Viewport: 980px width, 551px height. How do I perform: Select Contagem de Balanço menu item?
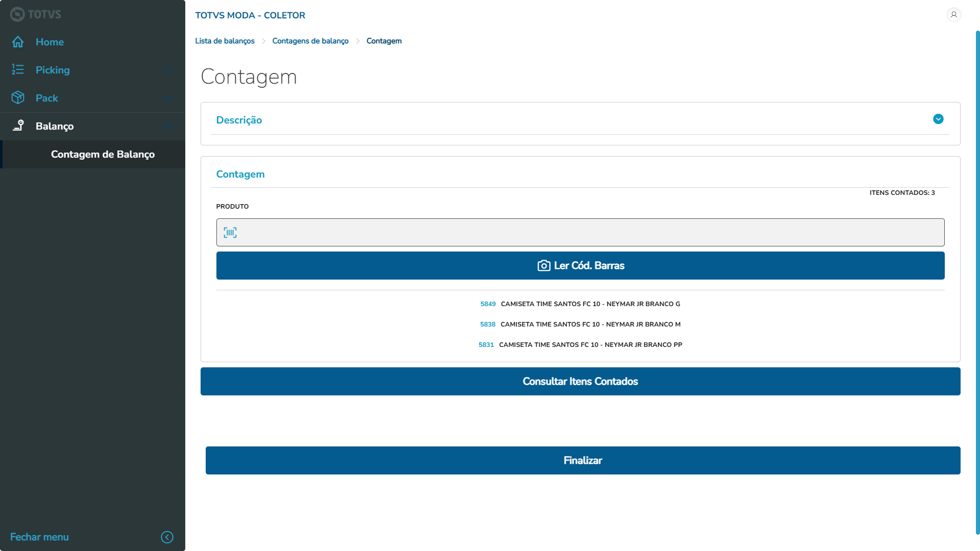coord(103,154)
